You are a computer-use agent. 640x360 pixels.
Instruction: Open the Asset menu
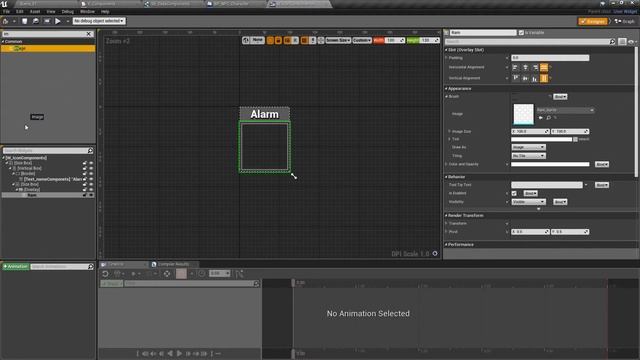pyautogui.click(x=35, y=11)
